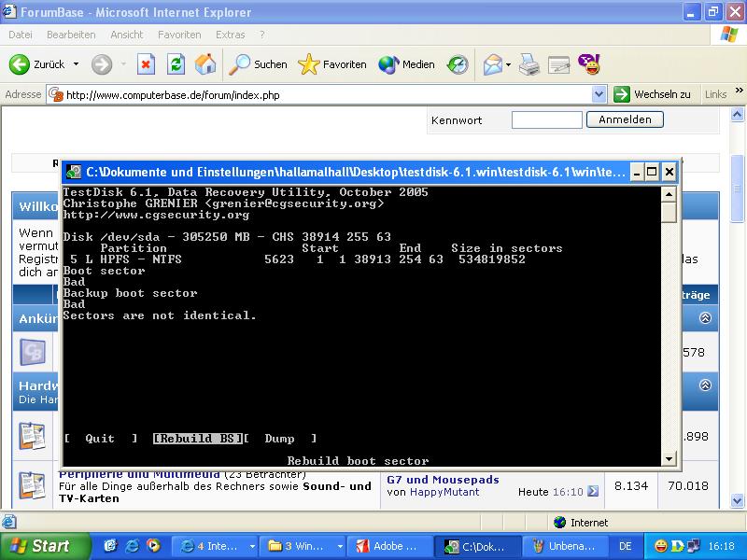Click browser page scrollbar up arrow

(x=737, y=114)
